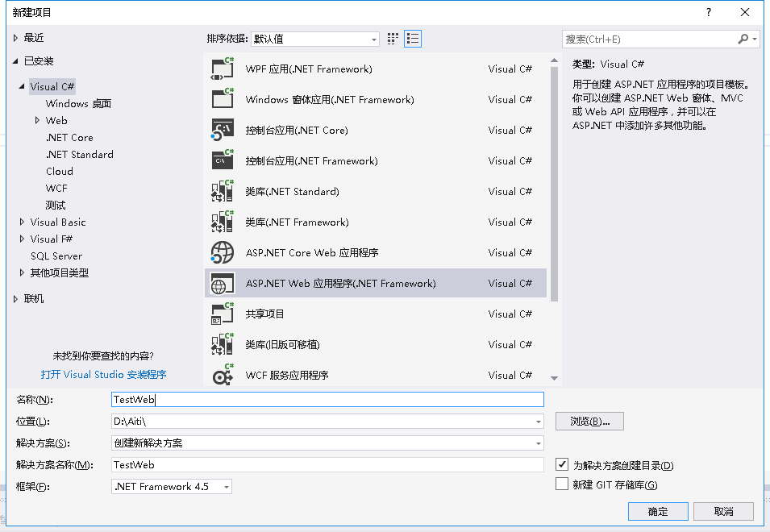This screenshot has height=532, width=770.
Task: Select Cloud category
Action: [60, 171]
